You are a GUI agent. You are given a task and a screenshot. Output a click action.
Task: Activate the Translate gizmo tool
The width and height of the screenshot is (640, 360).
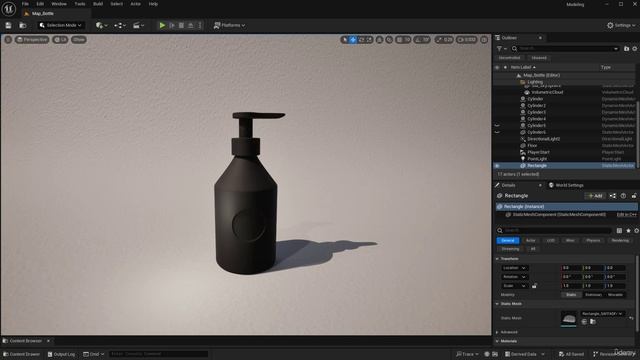pyautogui.click(x=353, y=40)
